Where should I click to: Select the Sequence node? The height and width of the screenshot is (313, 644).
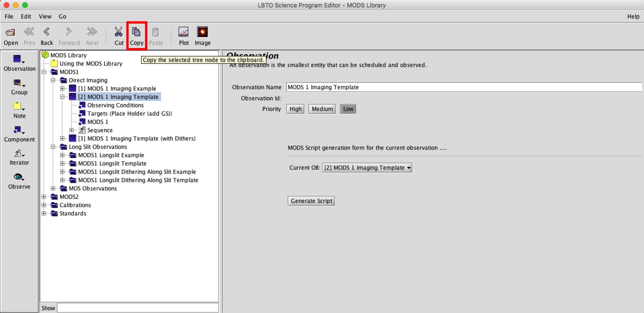click(x=100, y=130)
